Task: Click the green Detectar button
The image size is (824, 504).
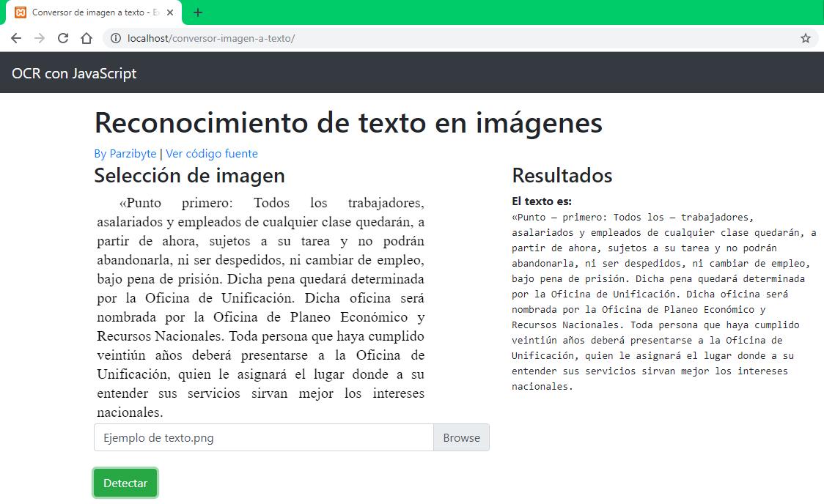Action: click(125, 483)
